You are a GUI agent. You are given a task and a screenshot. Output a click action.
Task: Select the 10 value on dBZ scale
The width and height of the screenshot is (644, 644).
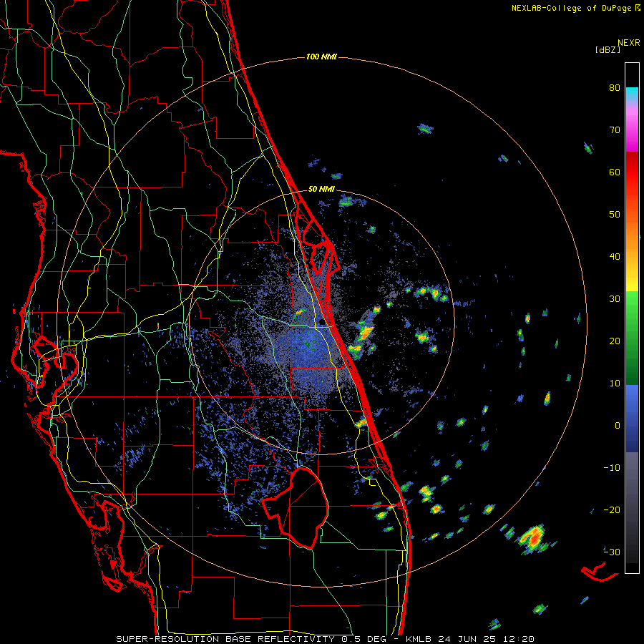pyautogui.click(x=615, y=384)
